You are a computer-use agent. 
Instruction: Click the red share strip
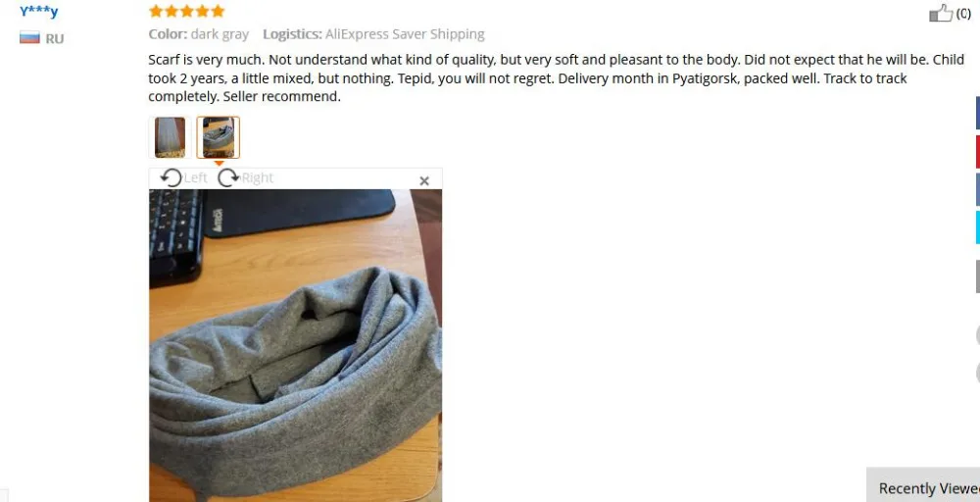[x=977, y=151]
